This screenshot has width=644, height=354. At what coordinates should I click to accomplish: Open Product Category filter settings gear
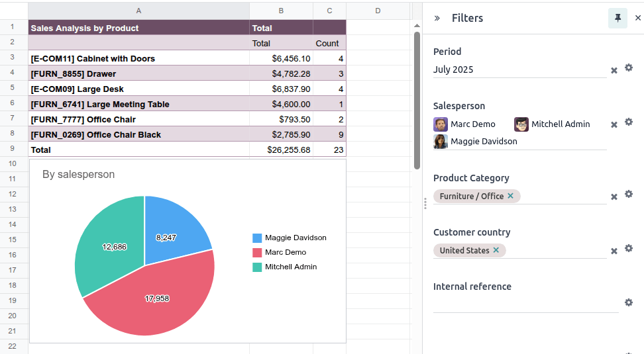(629, 195)
